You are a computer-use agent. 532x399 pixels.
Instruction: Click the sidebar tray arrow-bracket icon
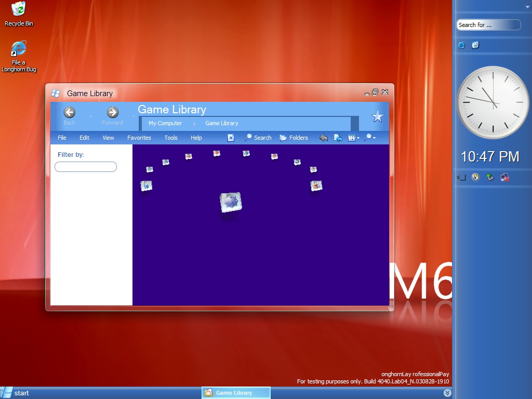[x=461, y=178]
